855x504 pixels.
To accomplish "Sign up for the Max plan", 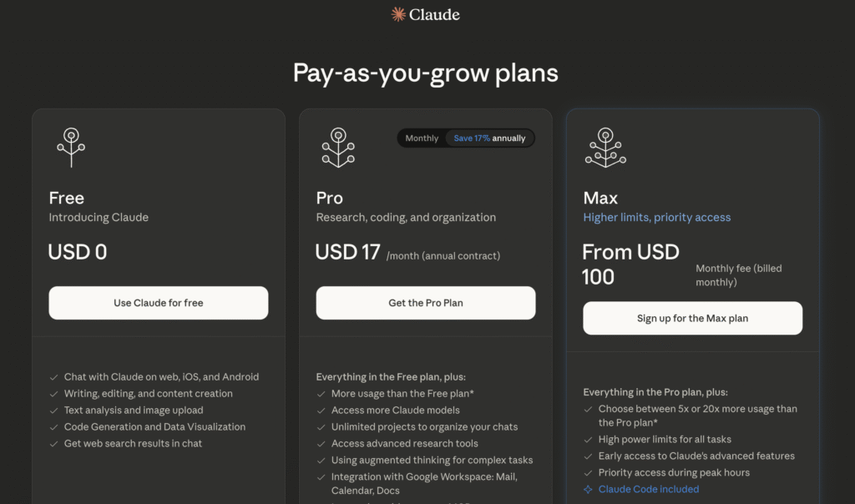I will click(x=692, y=318).
